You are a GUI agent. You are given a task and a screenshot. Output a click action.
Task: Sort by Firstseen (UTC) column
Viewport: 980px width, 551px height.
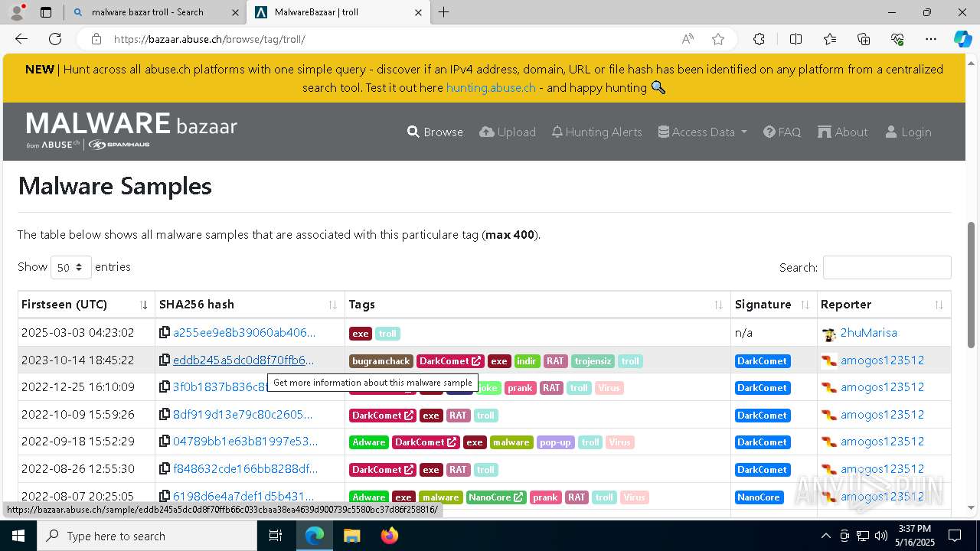tap(87, 305)
